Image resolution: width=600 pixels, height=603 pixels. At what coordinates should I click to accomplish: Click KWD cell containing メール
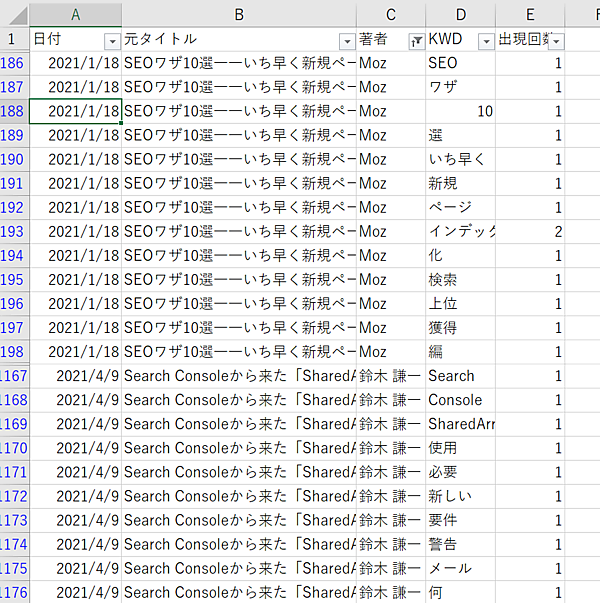click(x=461, y=569)
